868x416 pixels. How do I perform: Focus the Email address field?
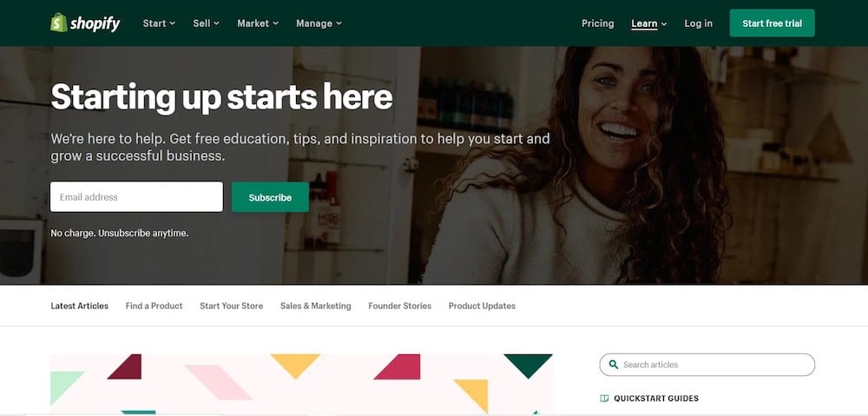[137, 196]
